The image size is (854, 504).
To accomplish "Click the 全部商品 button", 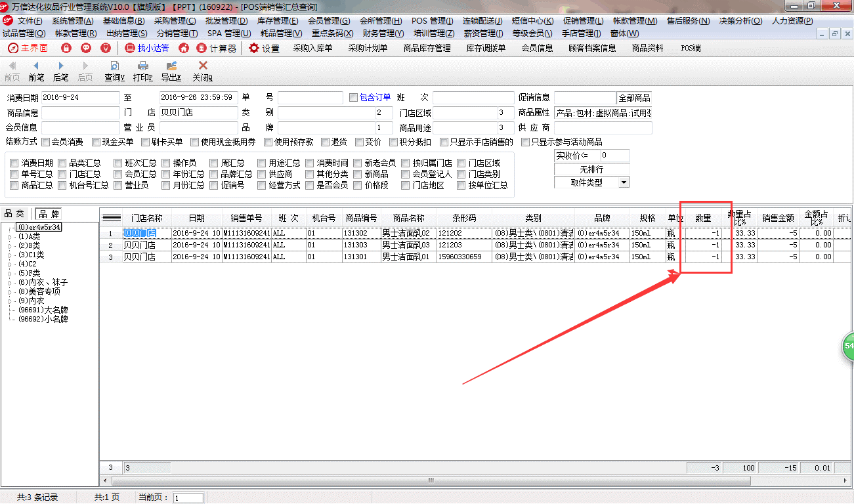I will [x=634, y=97].
